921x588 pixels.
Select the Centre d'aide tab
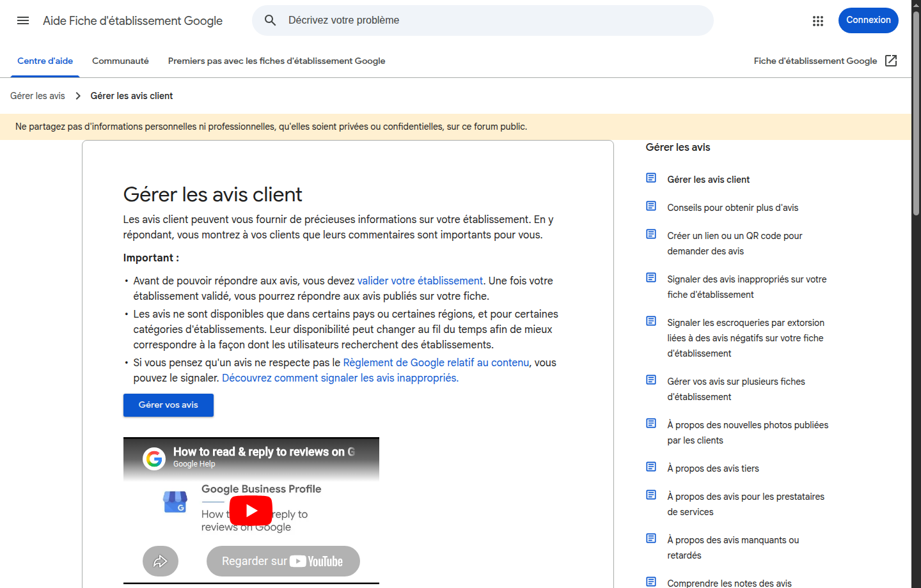tap(45, 61)
